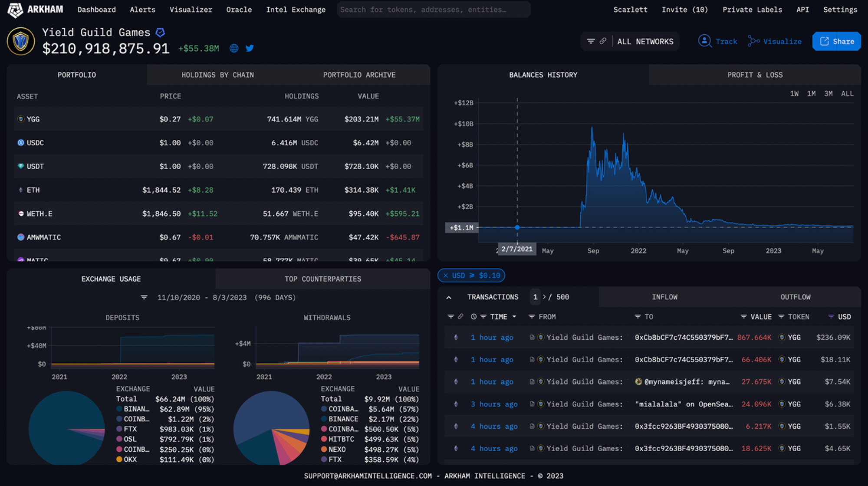
Task: Click the networks filter icon
Action: 591,41
